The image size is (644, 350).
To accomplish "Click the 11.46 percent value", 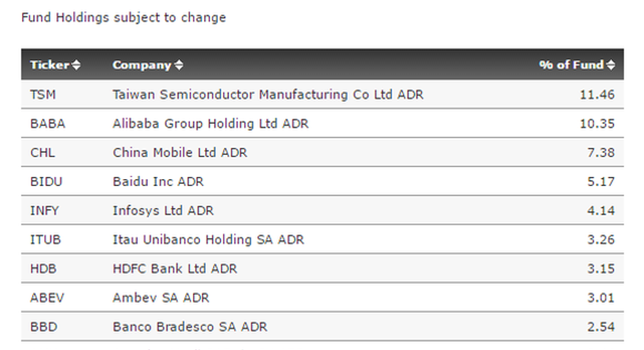I will coord(597,95).
